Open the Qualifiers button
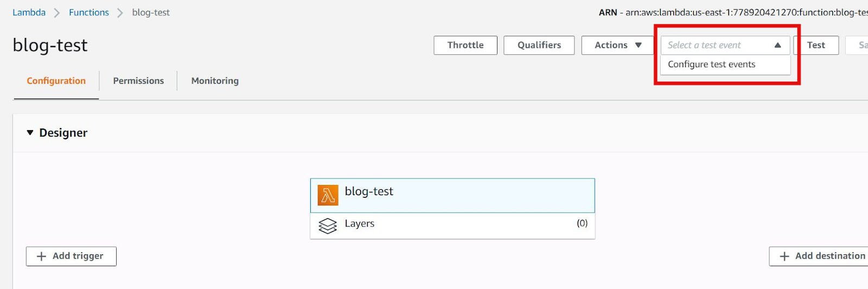This screenshot has height=289, width=868. click(x=539, y=46)
